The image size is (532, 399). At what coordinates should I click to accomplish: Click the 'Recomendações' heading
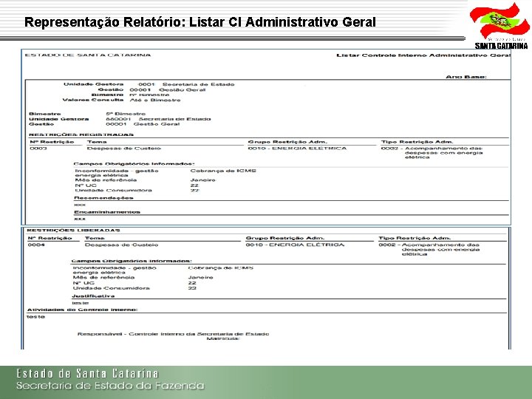coord(103,198)
